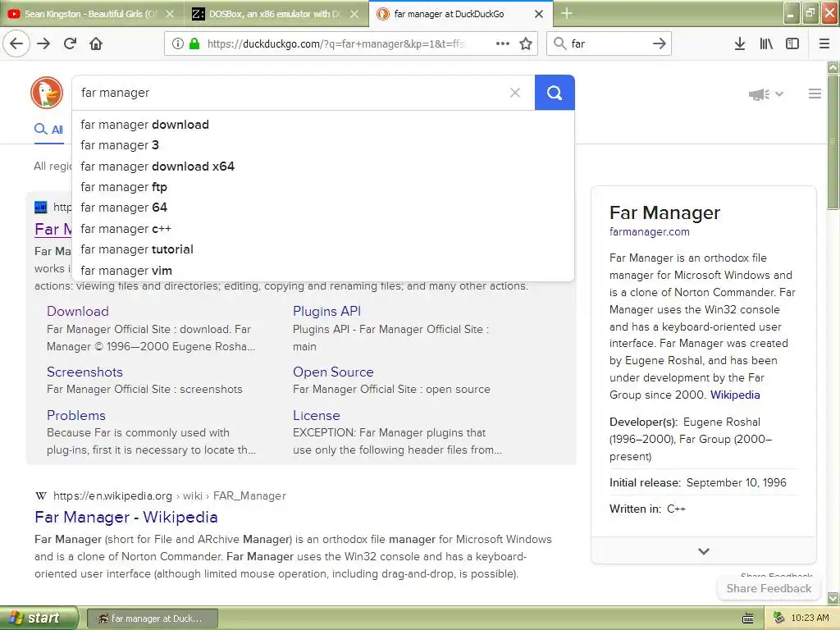
Task: Choose suggestion far manager 3
Action: coord(323,145)
